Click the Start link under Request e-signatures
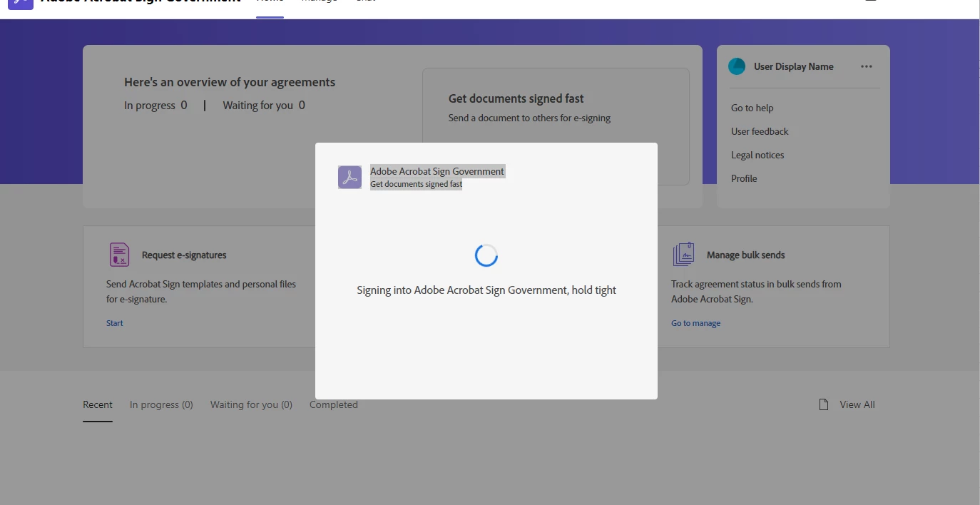Image resolution: width=980 pixels, height=505 pixels. tap(115, 323)
